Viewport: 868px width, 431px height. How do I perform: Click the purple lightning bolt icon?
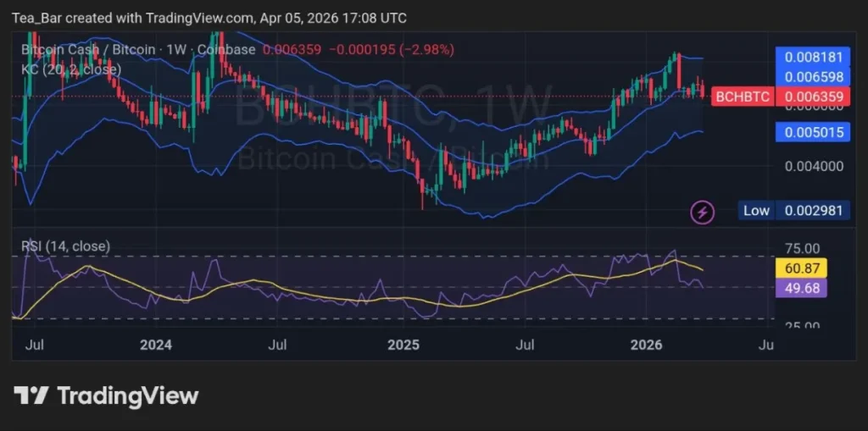[702, 212]
